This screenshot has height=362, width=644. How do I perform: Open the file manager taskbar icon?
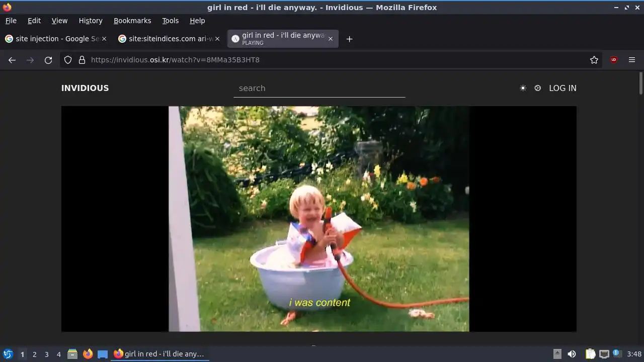(x=72, y=354)
